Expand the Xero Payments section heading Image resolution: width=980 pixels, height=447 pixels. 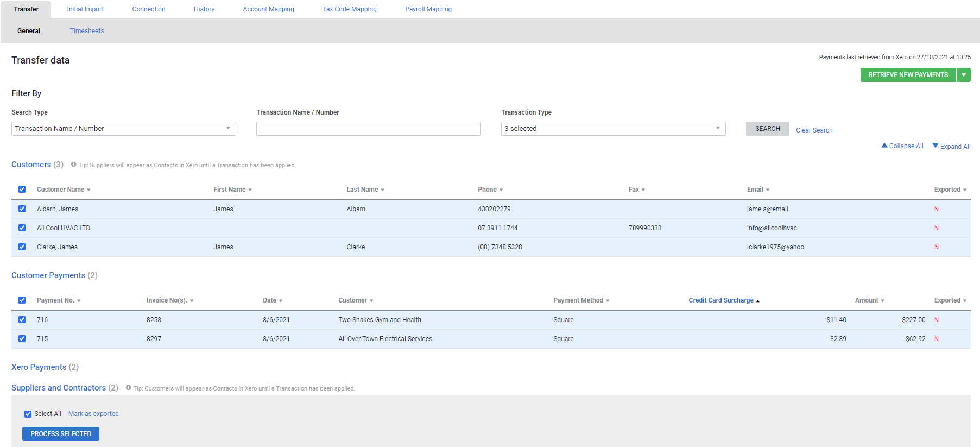(x=39, y=367)
